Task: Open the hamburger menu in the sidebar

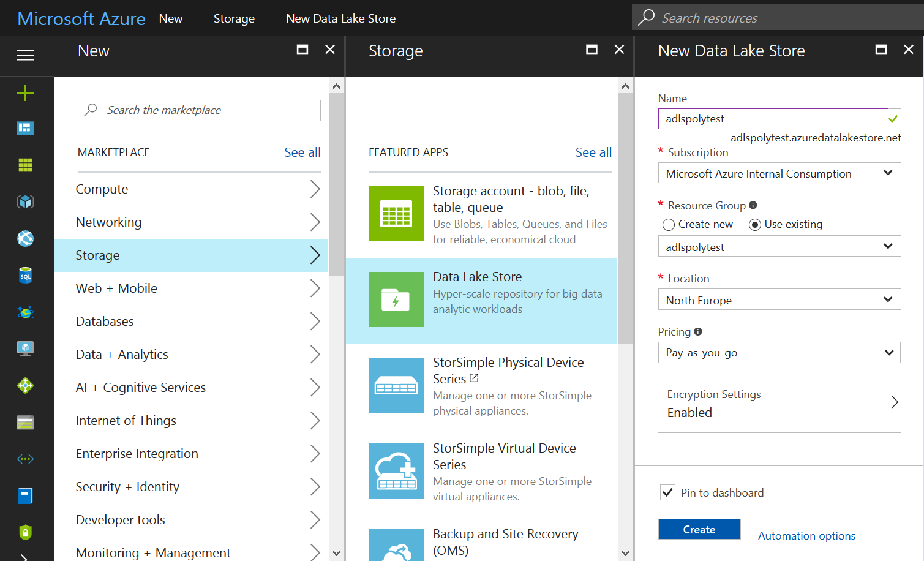Action: tap(25, 56)
